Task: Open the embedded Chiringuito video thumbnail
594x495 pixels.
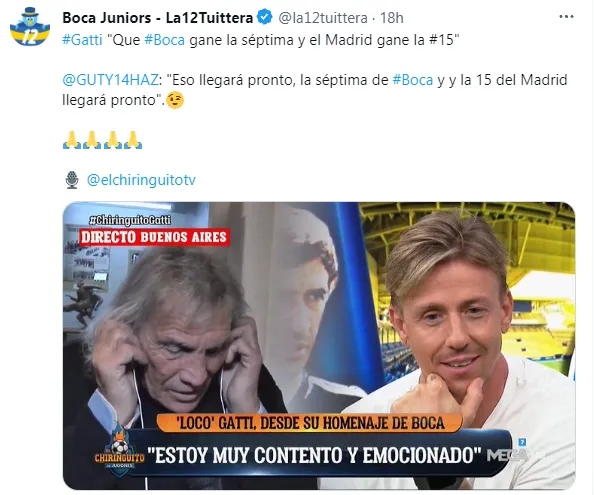Action: pos(319,345)
